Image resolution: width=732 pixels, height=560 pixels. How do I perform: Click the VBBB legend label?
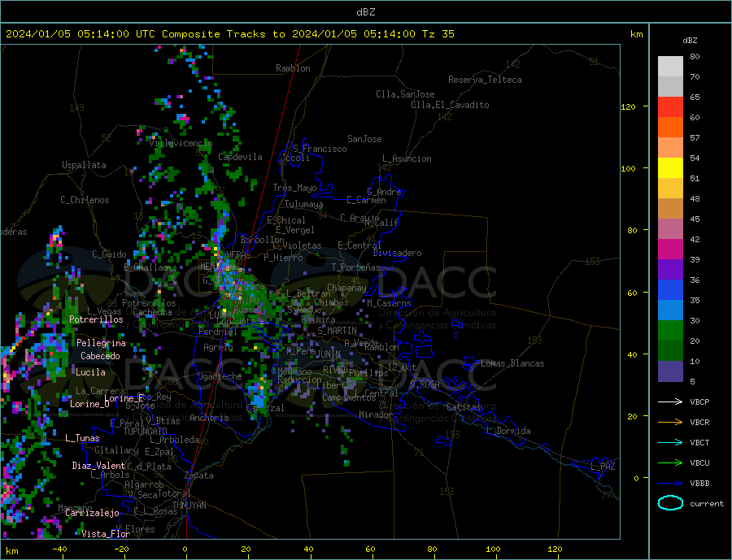tap(699, 483)
